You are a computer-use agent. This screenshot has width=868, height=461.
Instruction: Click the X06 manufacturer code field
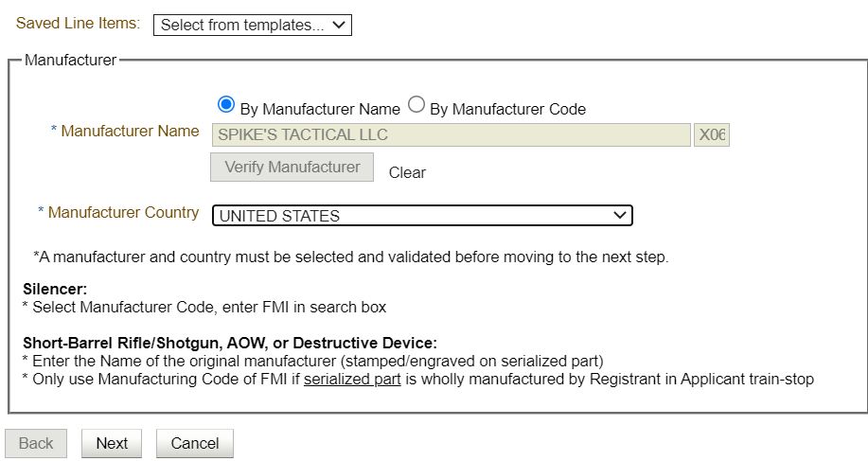tap(712, 135)
